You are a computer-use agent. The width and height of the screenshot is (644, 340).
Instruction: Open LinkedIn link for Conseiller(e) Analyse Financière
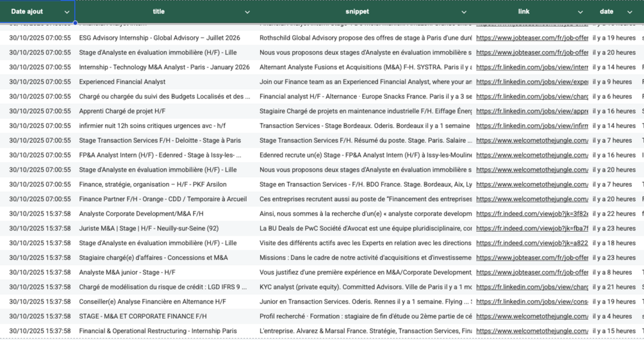(532, 302)
